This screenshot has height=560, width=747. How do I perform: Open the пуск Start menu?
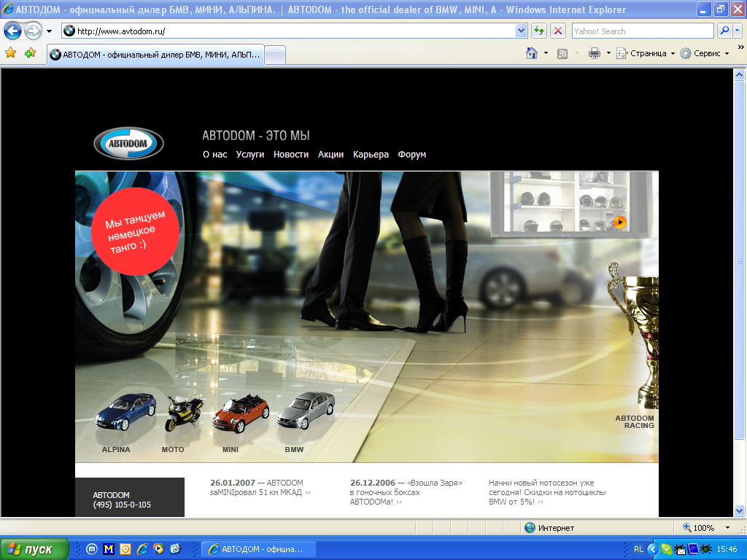tap(34, 549)
